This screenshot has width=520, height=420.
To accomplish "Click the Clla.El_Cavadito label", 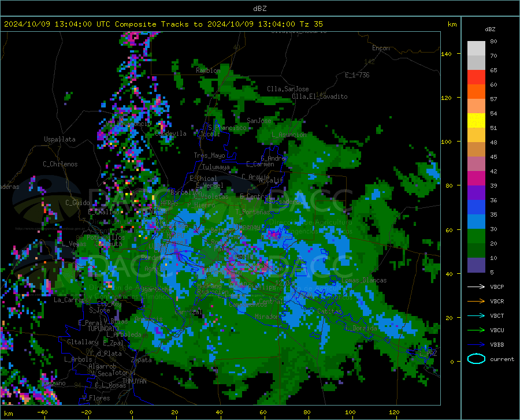I will 320,96.
